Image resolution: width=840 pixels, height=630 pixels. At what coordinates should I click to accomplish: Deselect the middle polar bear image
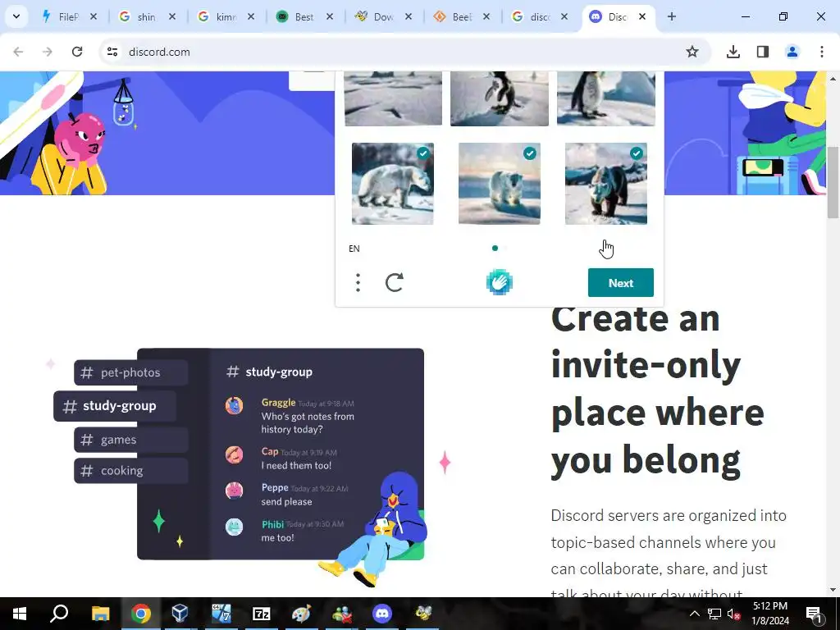(x=500, y=183)
